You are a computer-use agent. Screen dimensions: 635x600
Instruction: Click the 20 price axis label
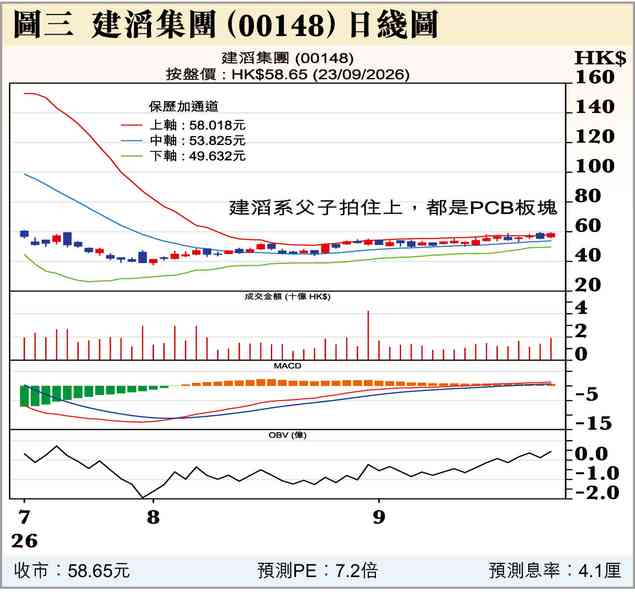pos(588,285)
